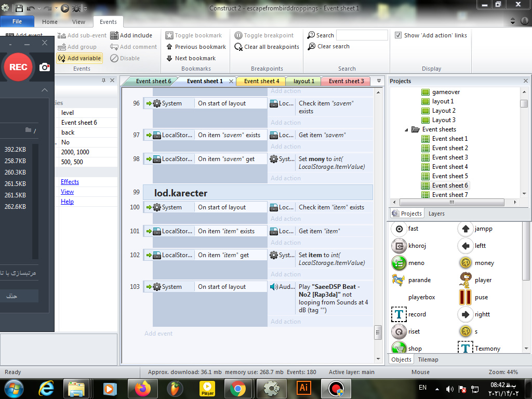Select the puse object icon
This screenshot has height=399, width=532.
click(465, 297)
